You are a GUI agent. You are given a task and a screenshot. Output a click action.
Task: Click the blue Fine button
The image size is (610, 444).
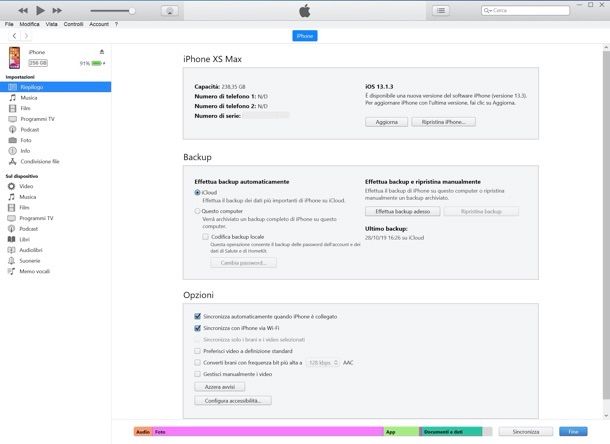(573, 432)
